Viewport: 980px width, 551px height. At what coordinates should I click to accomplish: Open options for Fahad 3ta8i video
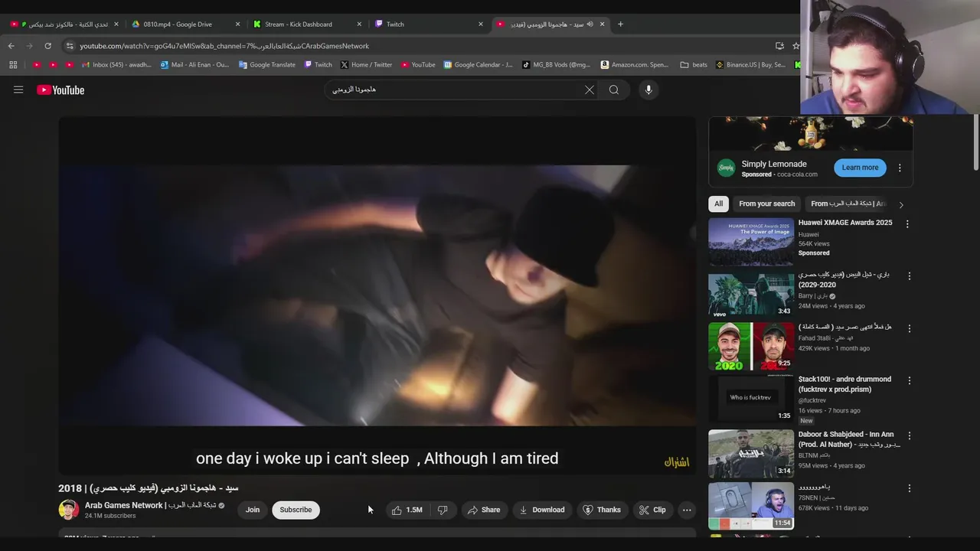pyautogui.click(x=909, y=328)
